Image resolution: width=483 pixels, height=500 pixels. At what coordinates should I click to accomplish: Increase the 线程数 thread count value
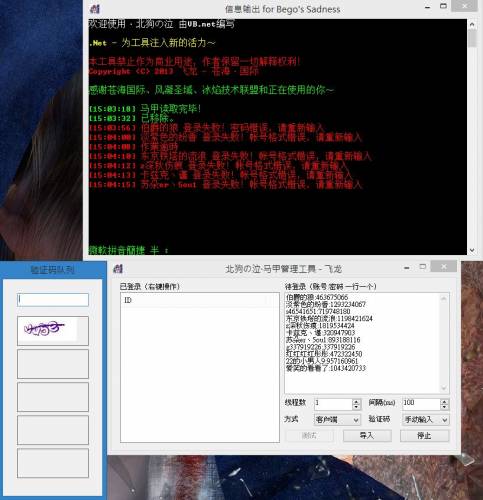(x=356, y=402)
